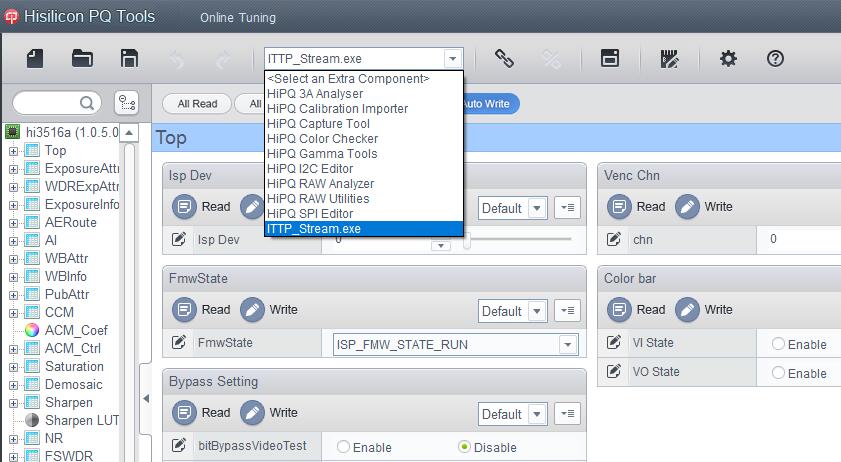Viewport: 841px width, 462px height.
Task: Expand the WBAttr tree node
Action: tap(13, 259)
